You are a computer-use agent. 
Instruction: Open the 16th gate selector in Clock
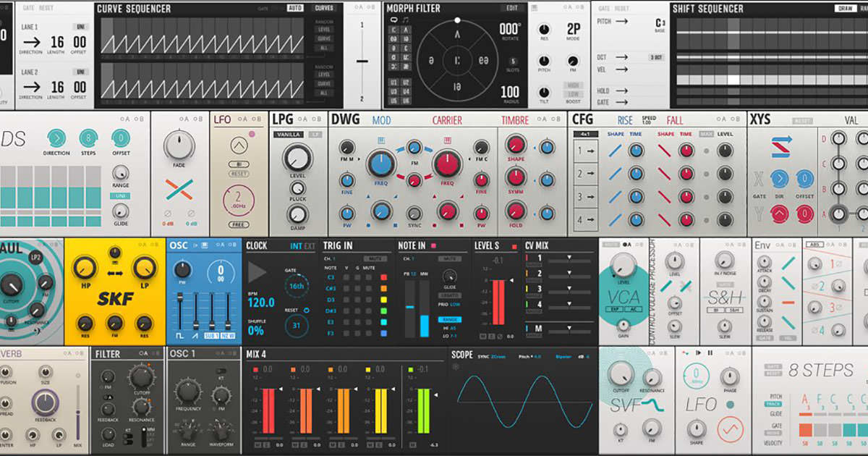[296, 286]
